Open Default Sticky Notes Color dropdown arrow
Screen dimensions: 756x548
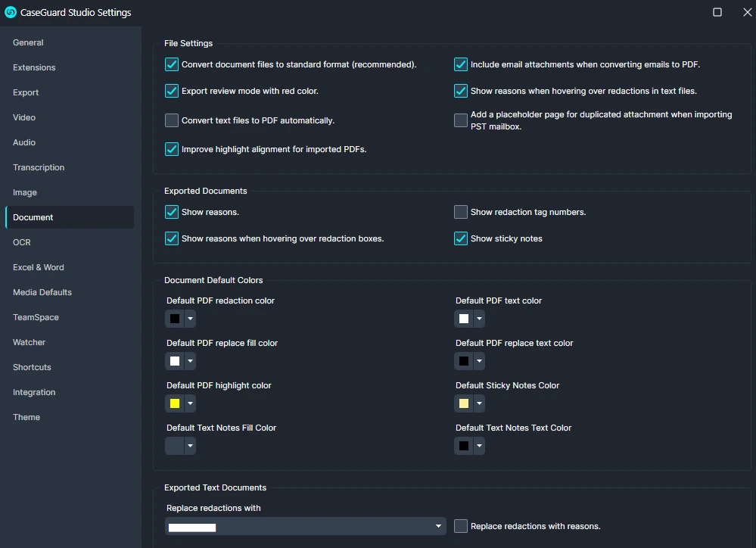[x=479, y=403]
